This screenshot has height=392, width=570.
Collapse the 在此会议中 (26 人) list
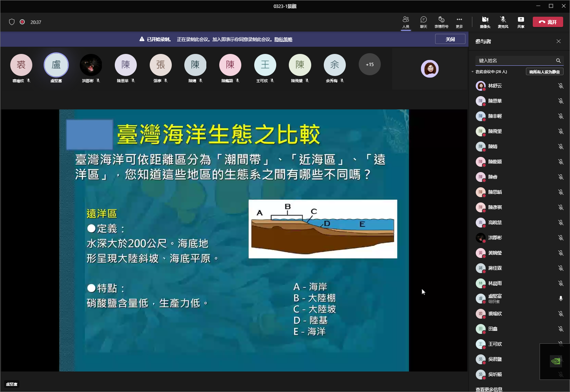[x=473, y=72]
